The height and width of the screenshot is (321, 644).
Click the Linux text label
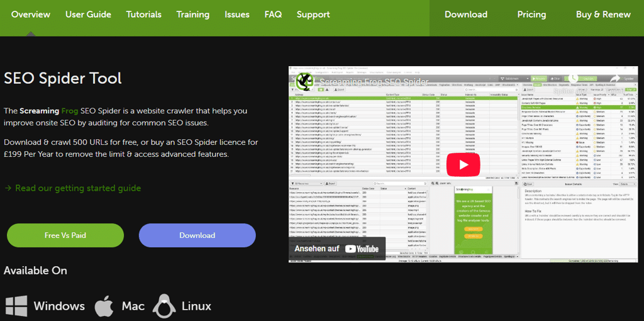(x=196, y=306)
